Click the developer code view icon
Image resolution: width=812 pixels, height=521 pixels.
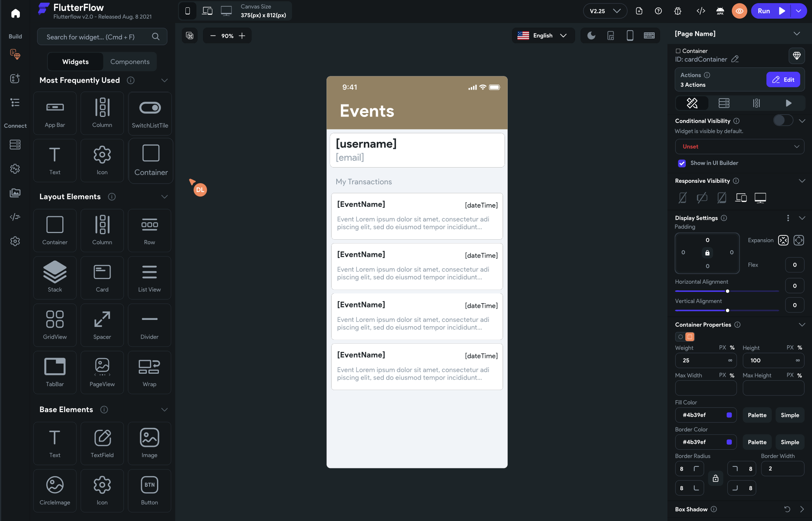tap(701, 11)
